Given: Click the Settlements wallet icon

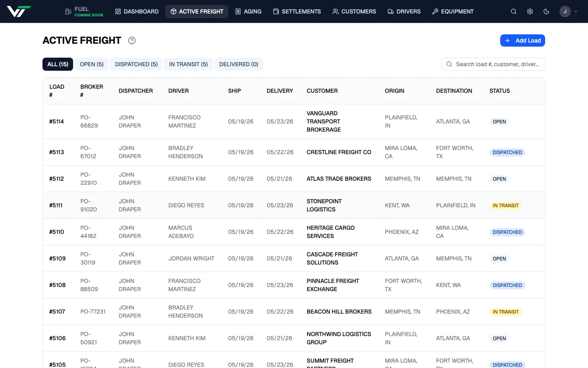Looking at the screenshot, I should [276, 11].
